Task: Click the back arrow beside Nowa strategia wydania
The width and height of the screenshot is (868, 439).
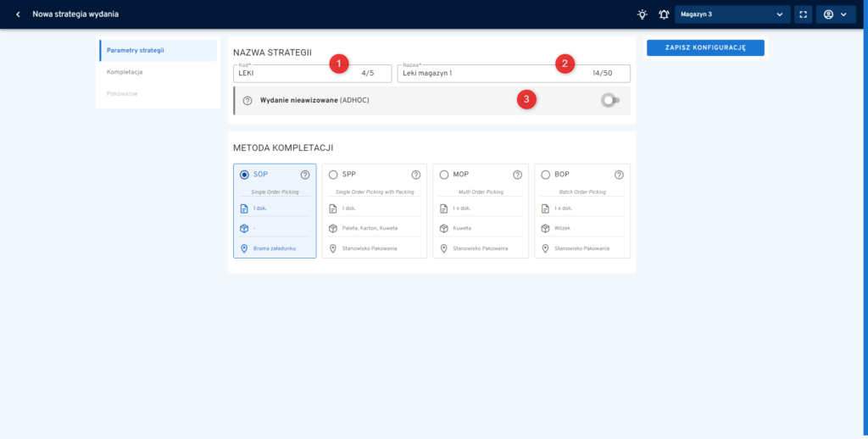Action: tap(18, 14)
